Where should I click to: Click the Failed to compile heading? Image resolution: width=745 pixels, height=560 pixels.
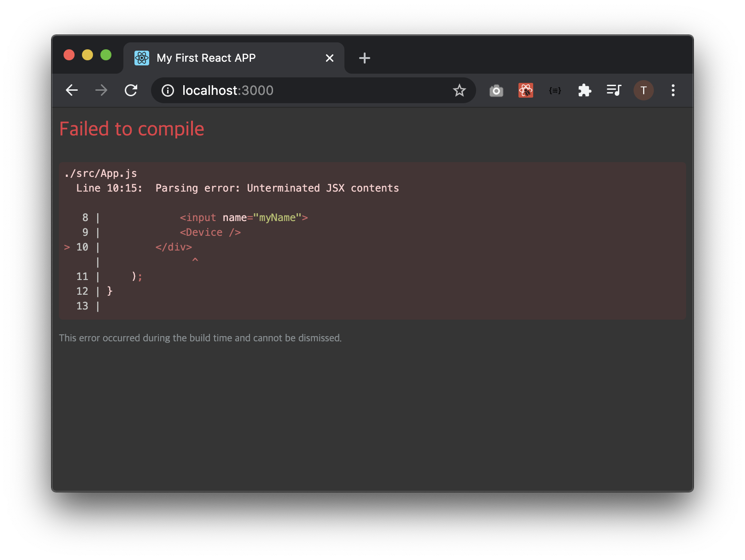click(132, 129)
